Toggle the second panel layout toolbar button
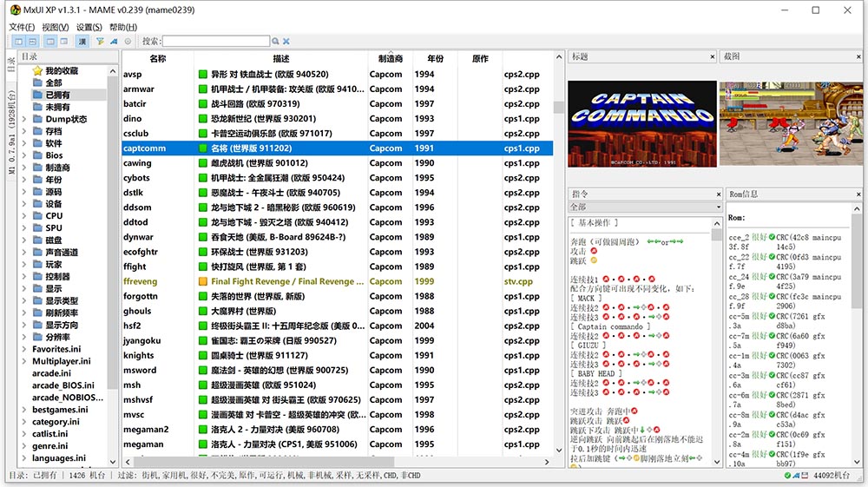868x487 pixels. click(33, 42)
